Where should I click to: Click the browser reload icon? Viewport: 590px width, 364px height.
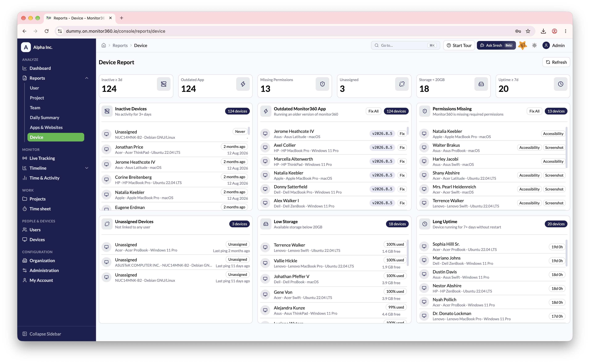[x=47, y=31]
